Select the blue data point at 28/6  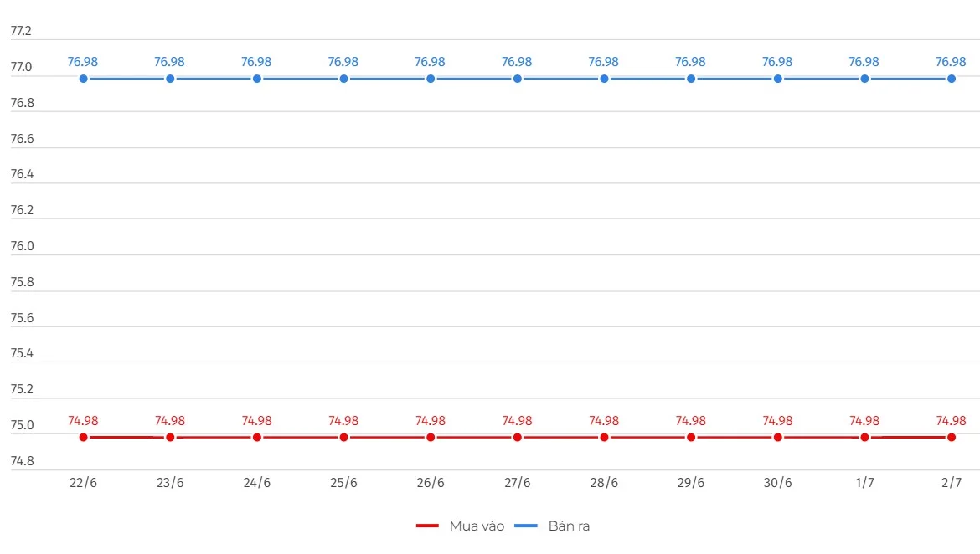click(604, 79)
